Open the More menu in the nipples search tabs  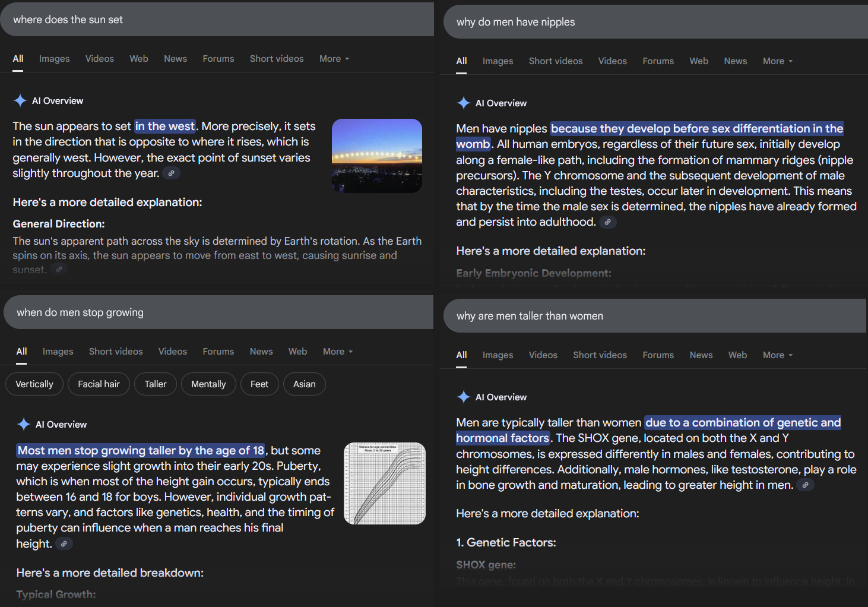coord(777,61)
